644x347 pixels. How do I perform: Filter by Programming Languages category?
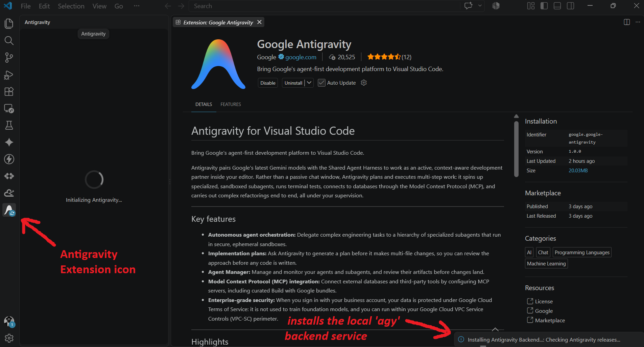[x=582, y=253]
